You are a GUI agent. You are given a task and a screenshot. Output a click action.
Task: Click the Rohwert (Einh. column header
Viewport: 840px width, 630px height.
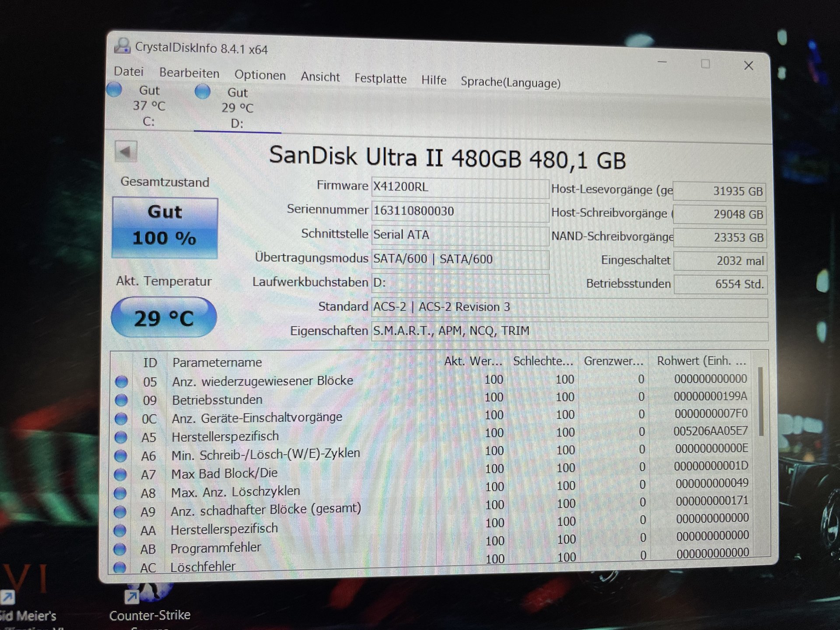(700, 361)
